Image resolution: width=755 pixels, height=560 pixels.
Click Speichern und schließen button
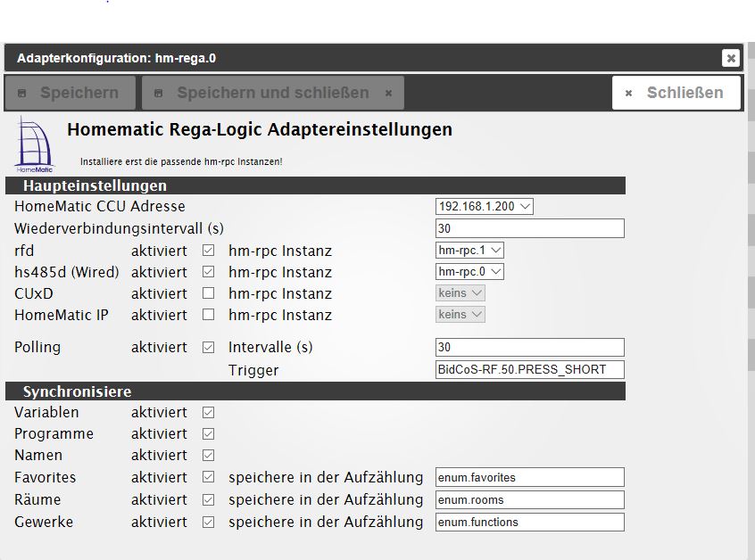[x=273, y=93]
